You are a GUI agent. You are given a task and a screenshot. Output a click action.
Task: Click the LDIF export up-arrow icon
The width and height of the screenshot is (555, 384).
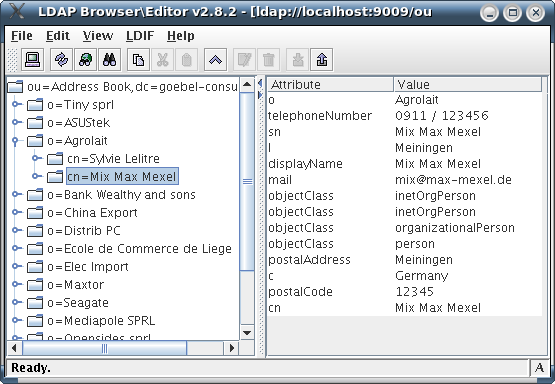point(321,59)
